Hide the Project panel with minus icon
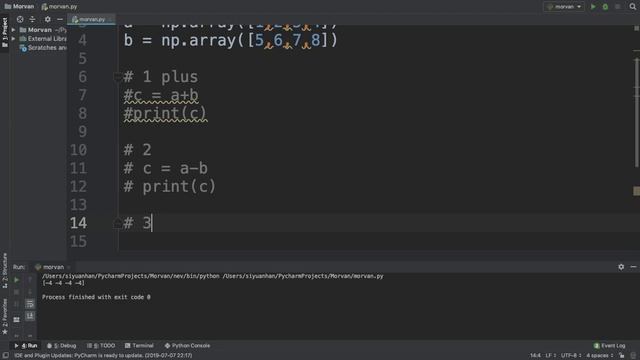The image size is (640, 360). click(60, 19)
